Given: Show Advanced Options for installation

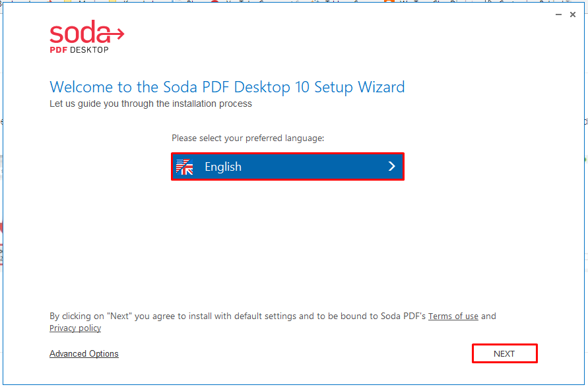Looking at the screenshot, I should click(84, 353).
